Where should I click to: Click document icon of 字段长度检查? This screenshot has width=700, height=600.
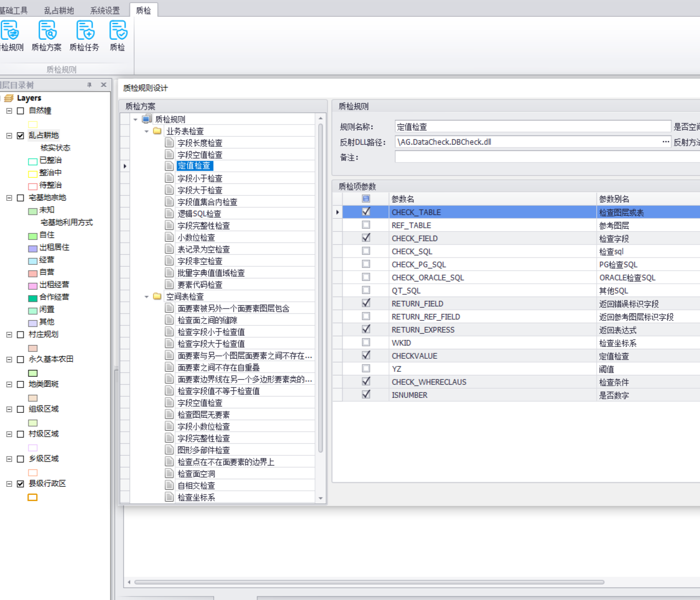[x=169, y=142]
